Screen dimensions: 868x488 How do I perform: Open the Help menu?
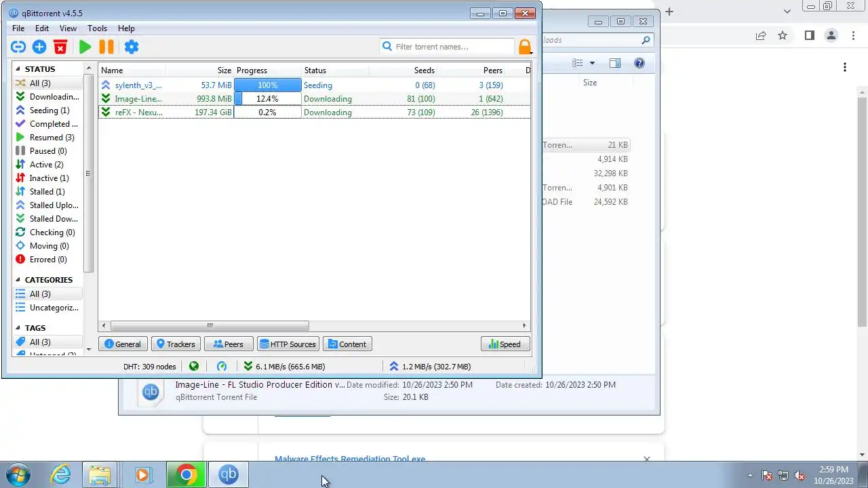(x=126, y=28)
